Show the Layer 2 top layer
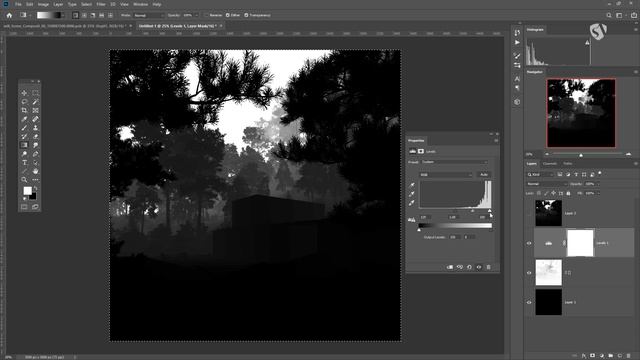Image resolution: width=640 pixels, height=360 pixels. coord(529,213)
